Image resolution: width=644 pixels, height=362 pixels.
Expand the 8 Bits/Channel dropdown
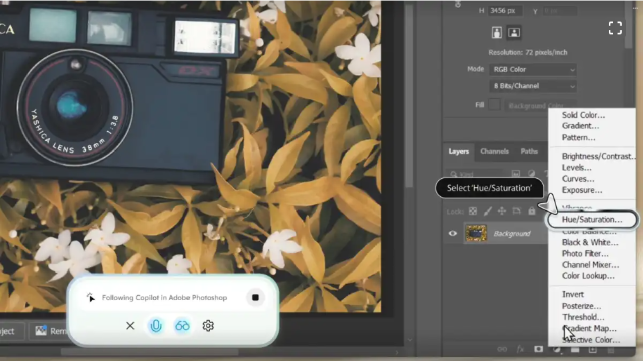point(533,86)
